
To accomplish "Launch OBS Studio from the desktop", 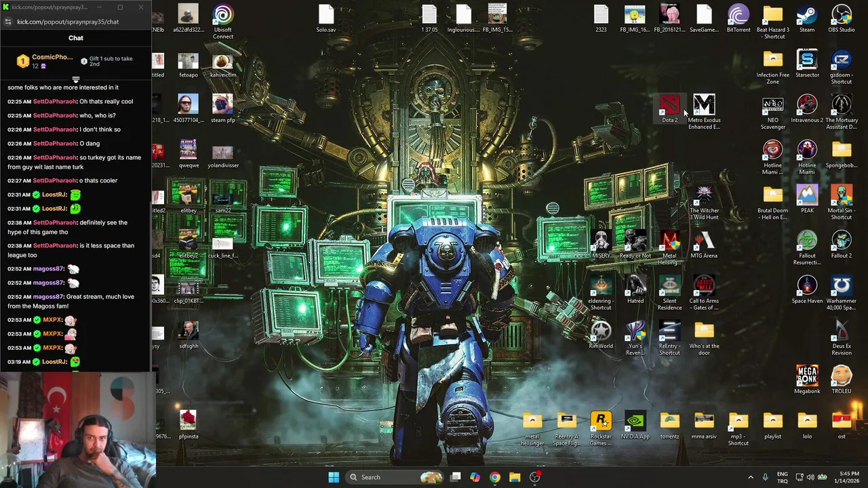I will pos(842,19).
